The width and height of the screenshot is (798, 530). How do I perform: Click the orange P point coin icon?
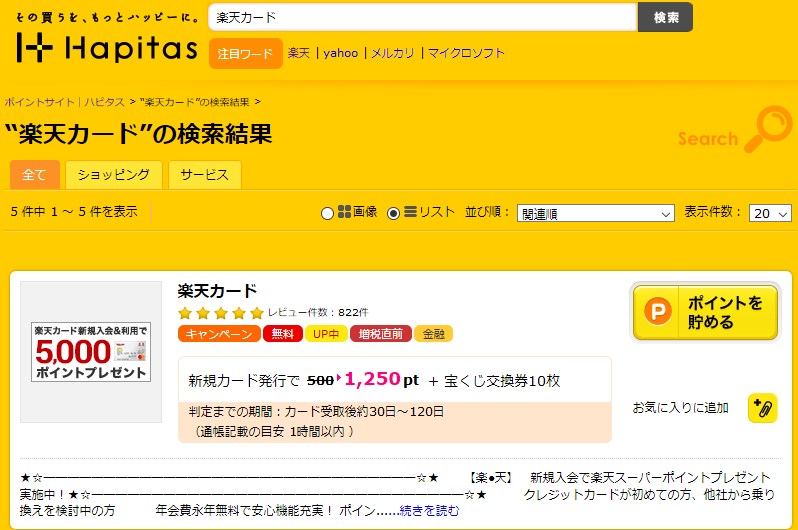657,312
